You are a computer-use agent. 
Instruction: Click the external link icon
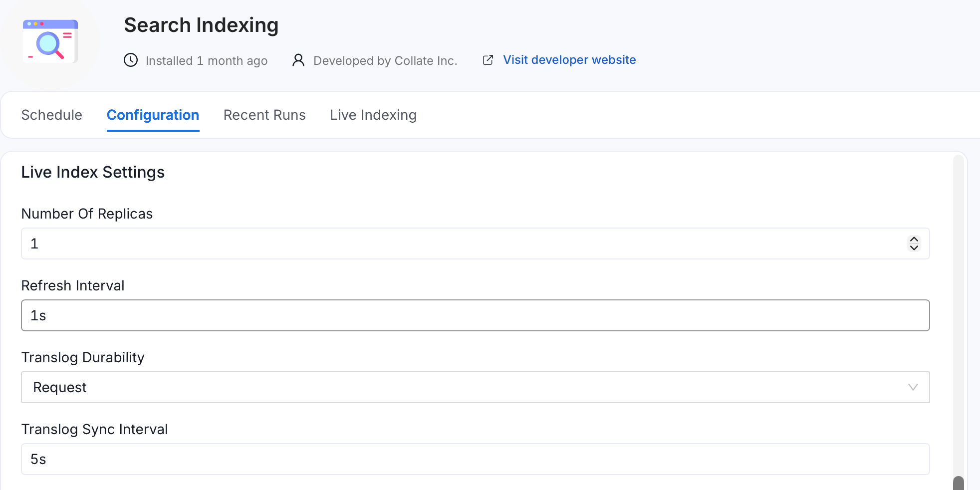[x=488, y=60]
